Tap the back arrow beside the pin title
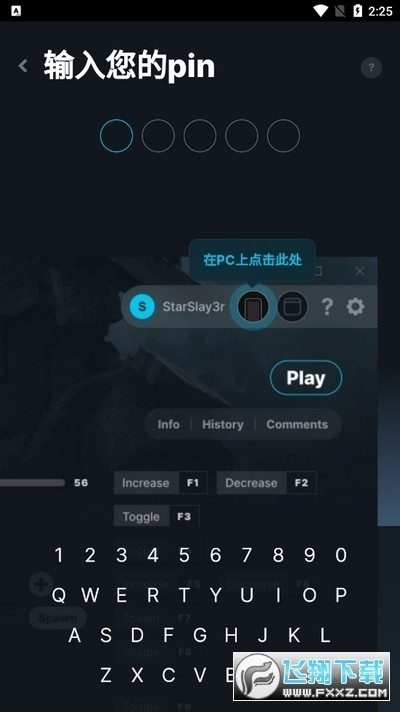The height and width of the screenshot is (712, 400). coord(23,66)
